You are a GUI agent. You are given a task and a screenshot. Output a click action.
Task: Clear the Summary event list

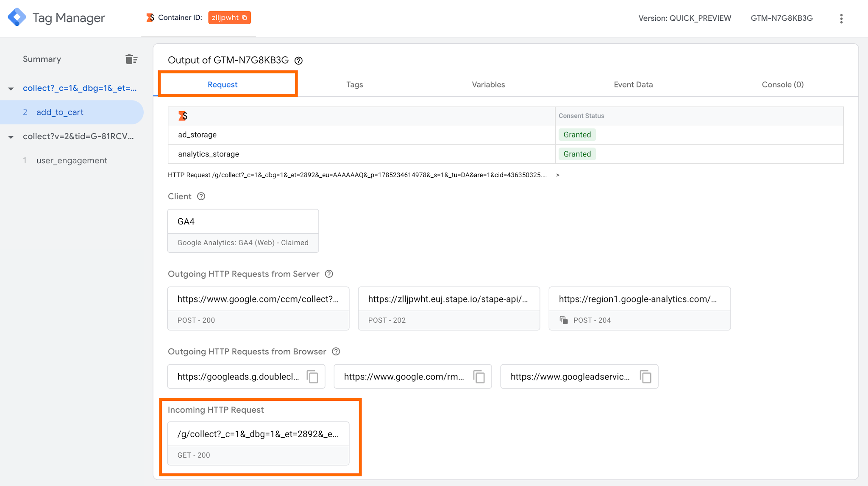click(131, 59)
